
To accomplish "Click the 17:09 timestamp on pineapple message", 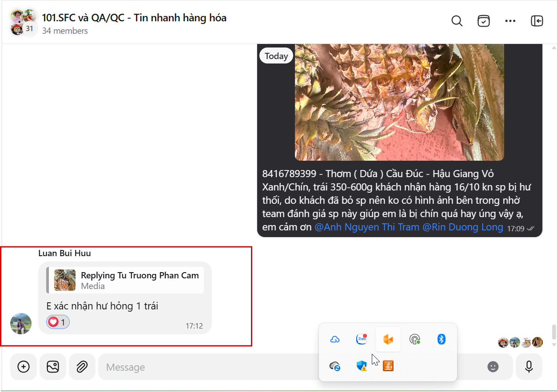I will point(516,229).
